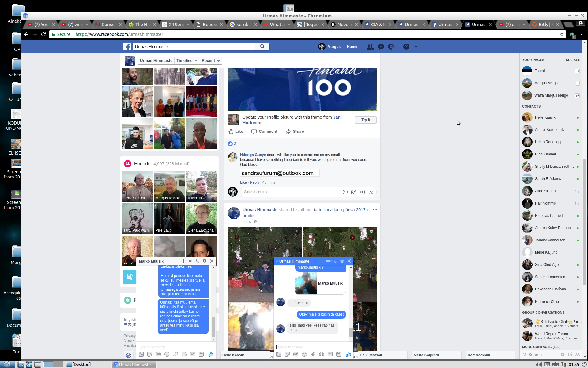
Task: Click Comment on the Finland 100 post
Action: (264, 132)
